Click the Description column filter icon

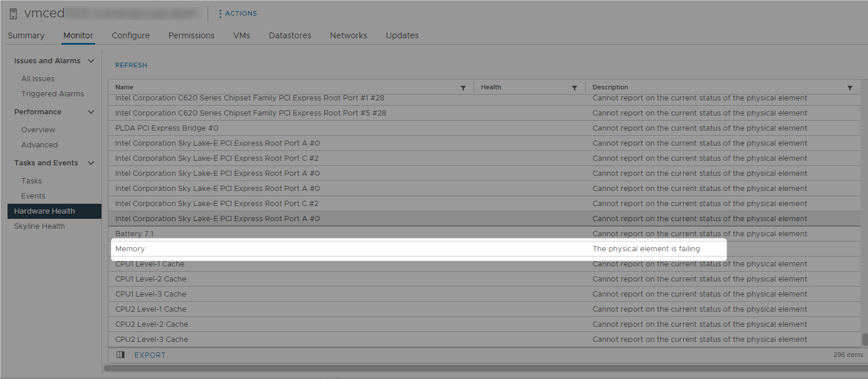(x=849, y=88)
